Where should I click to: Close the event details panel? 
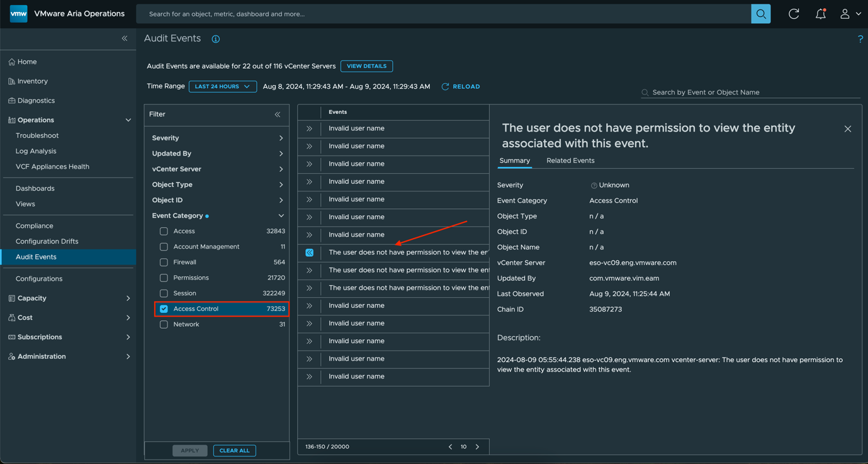tap(848, 129)
